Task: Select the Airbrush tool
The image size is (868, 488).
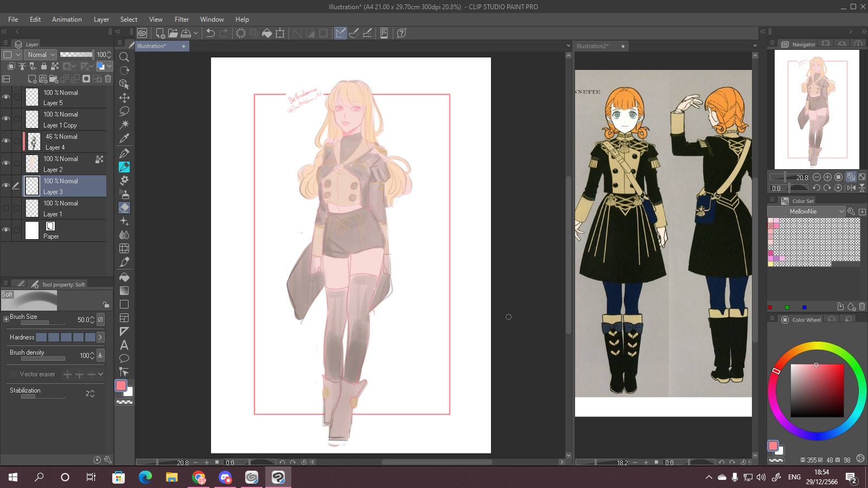Action: point(124,194)
